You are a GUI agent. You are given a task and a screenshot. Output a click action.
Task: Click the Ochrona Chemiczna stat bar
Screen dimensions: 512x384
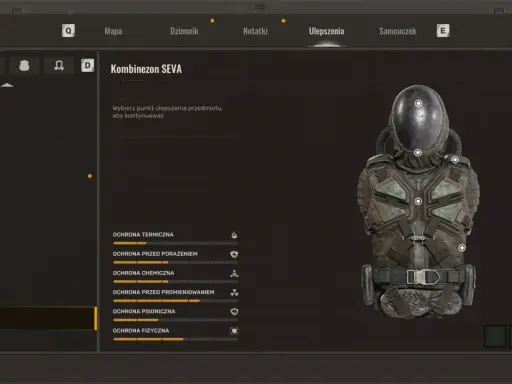(176, 282)
